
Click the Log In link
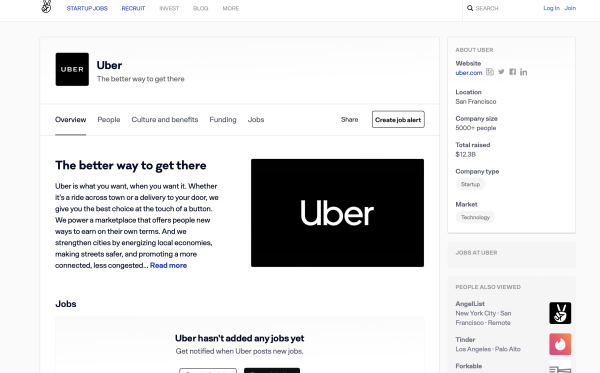(x=551, y=8)
